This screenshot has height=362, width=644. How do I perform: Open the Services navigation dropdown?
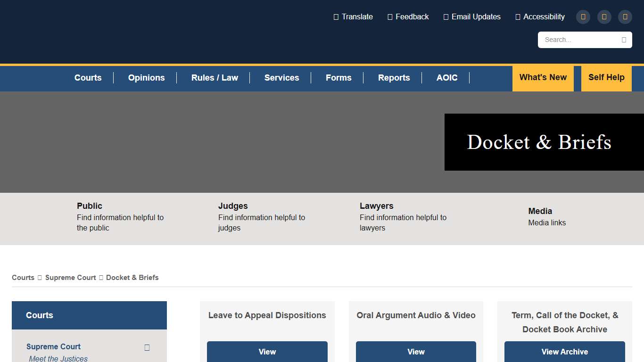(281, 78)
